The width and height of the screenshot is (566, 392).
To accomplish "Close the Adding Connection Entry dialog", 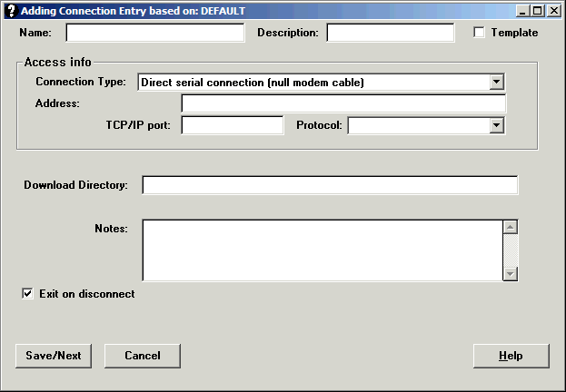I will (553, 11).
